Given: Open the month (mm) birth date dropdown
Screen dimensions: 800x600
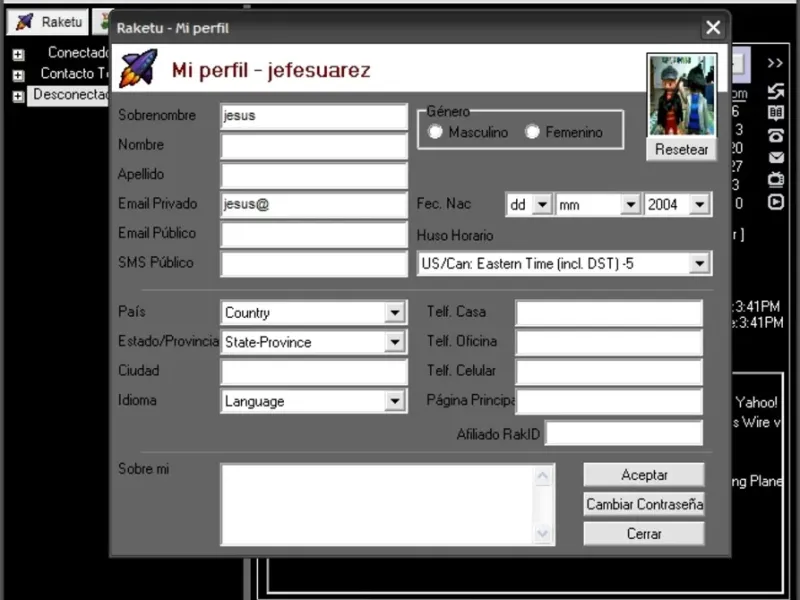Looking at the screenshot, I should pos(631,205).
